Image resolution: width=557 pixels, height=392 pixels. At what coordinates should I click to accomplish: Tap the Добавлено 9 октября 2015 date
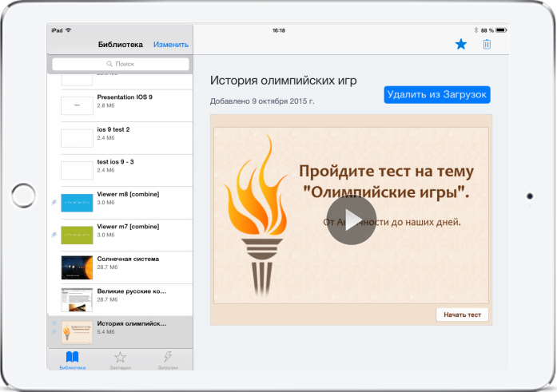[x=262, y=101]
